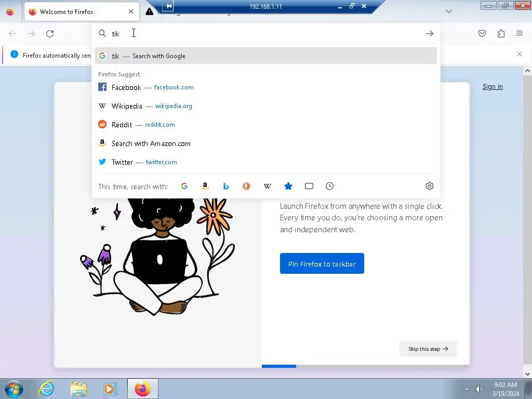Submit the search with the go arrow

tap(430, 34)
